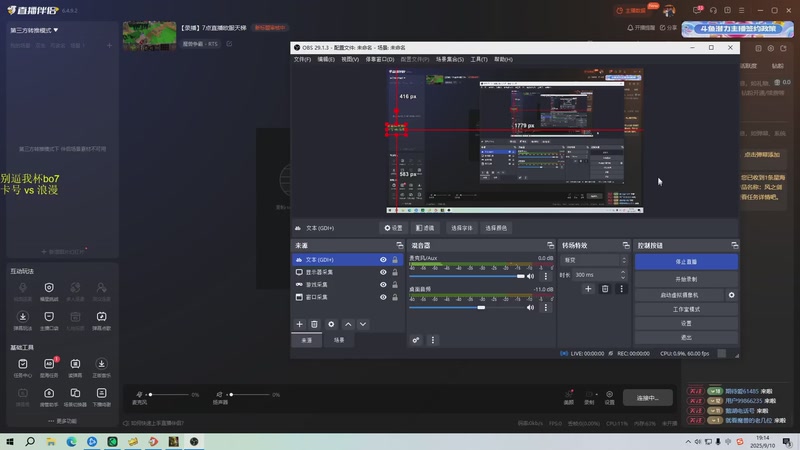Image resolution: width=800 pixels, height=450 pixels.
Task: Open mixer panel three-dot menu at bottom
Action: (433, 340)
